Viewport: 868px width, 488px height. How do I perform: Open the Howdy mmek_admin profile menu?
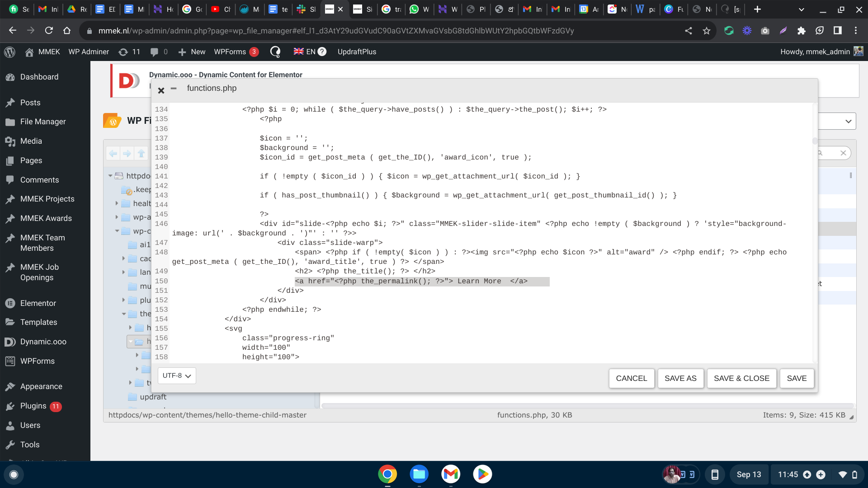821,52
